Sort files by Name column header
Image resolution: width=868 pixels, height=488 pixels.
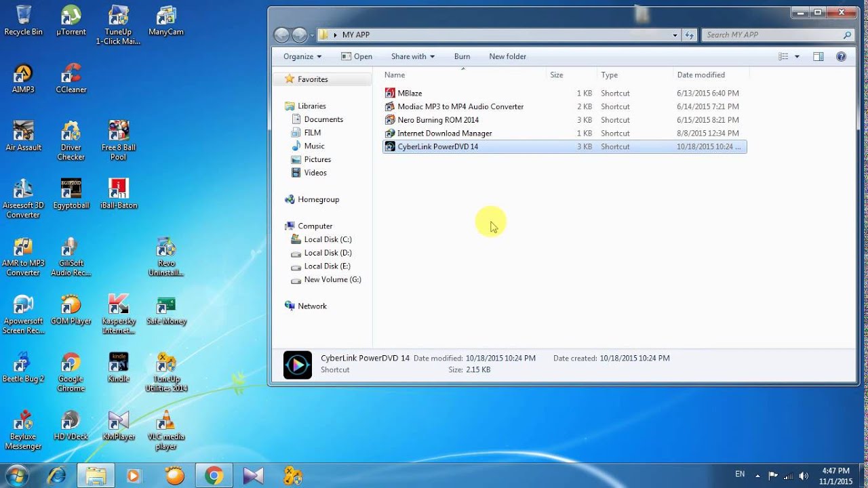tap(464, 75)
